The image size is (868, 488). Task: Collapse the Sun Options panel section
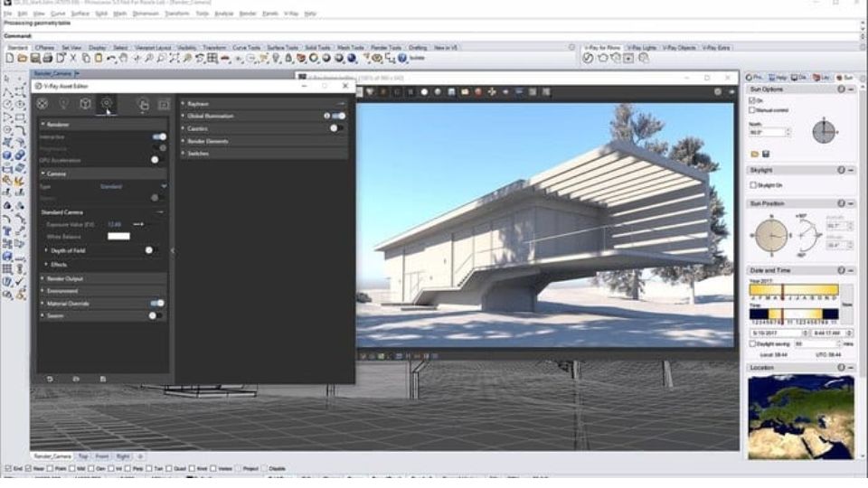pos(852,89)
